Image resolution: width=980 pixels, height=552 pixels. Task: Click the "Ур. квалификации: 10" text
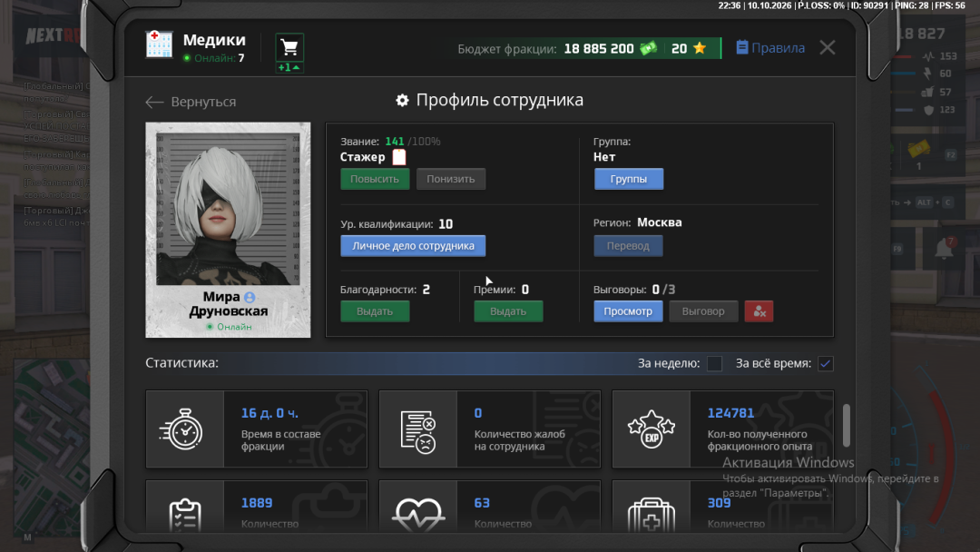pyautogui.click(x=397, y=224)
